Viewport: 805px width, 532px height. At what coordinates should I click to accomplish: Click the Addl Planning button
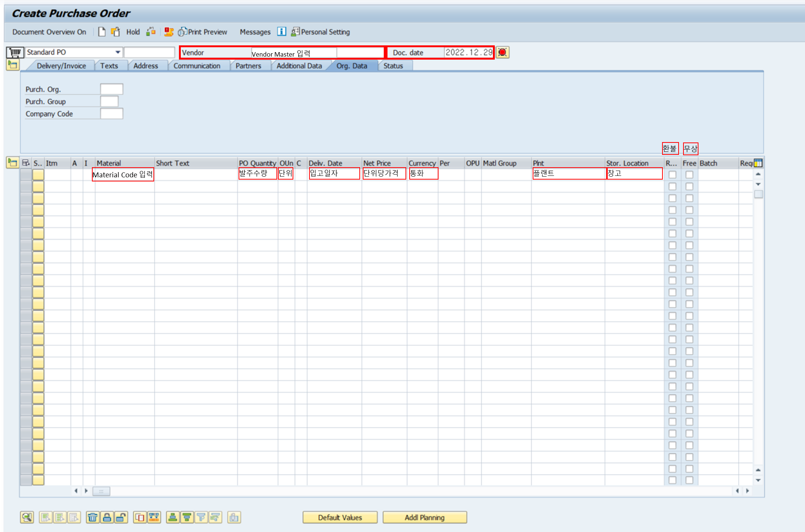(x=424, y=517)
